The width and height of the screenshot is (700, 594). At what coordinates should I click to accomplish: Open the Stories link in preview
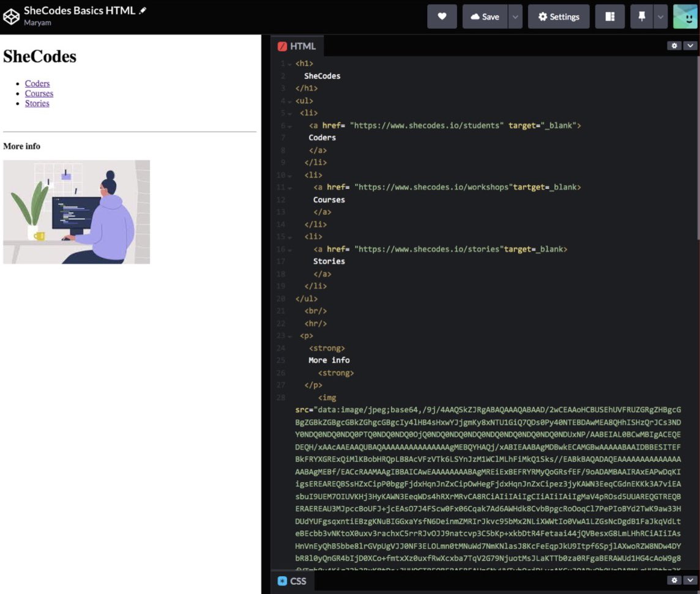pyautogui.click(x=37, y=103)
